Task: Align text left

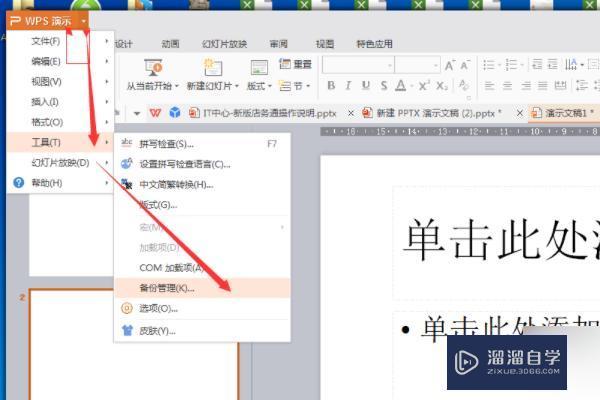Action: pyautogui.click(x=489, y=85)
